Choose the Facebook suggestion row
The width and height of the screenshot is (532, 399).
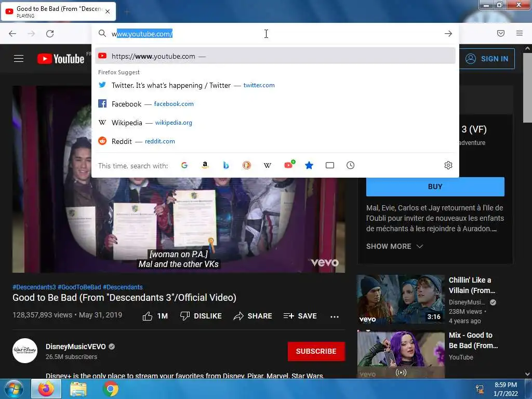click(x=275, y=104)
